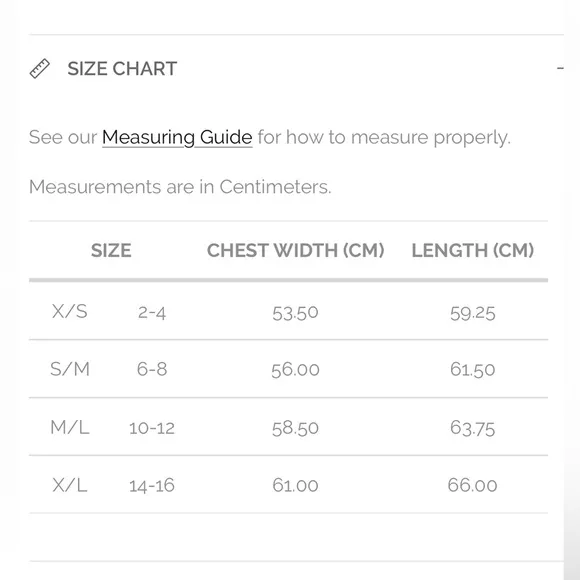Click the X/S size label
This screenshot has width=580, height=580.
coord(70,311)
